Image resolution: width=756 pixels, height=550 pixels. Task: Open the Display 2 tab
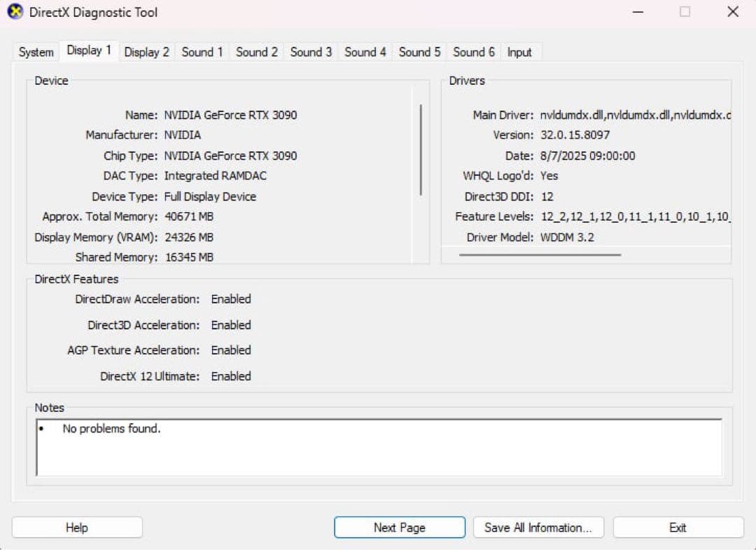pos(146,51)
